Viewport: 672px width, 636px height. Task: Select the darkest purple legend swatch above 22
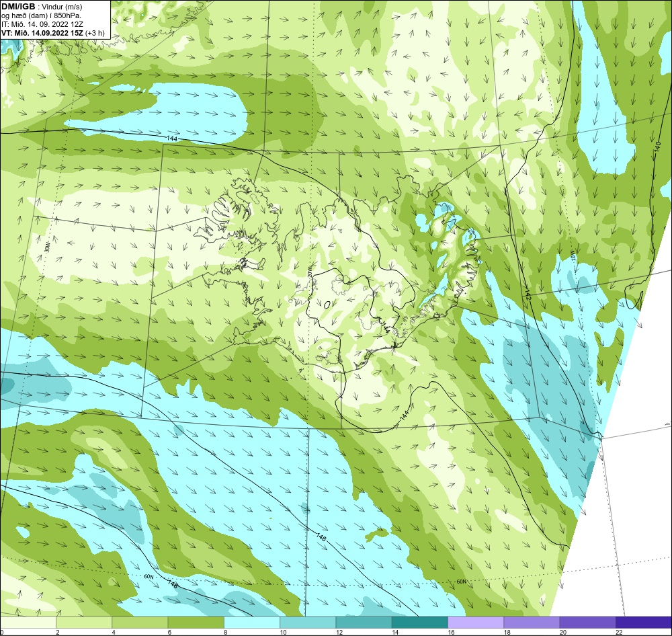tap(644, 622)
